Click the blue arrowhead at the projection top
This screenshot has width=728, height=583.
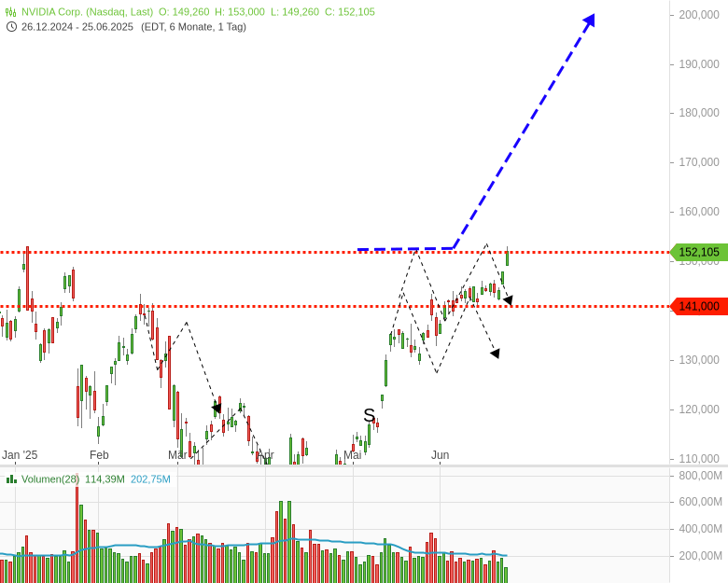coord(589,21)
